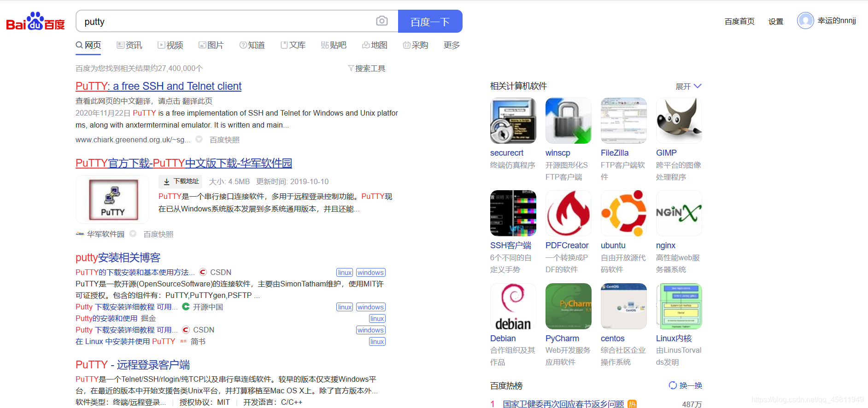Open Linux内核 diagram icon
868x408 pixels.
pos(679,306)
